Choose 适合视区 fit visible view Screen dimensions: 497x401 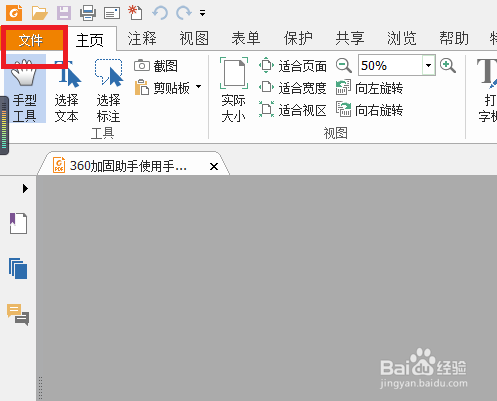pyautogui.click(x=293, y=110)
